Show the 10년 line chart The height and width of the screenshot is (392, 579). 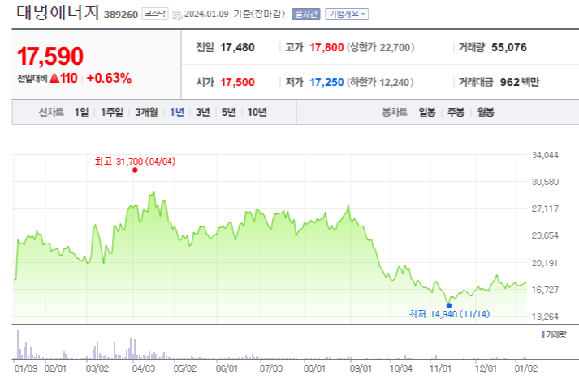(257, 112)
